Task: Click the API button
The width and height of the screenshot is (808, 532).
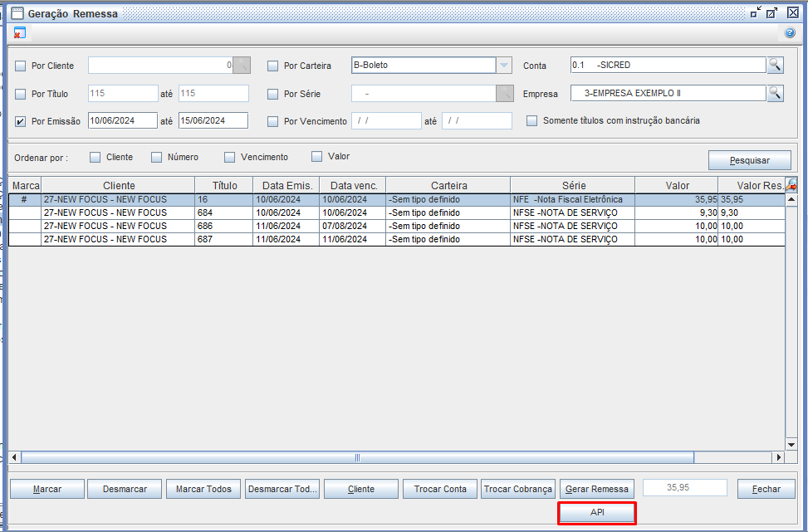Action: [597, 513]
